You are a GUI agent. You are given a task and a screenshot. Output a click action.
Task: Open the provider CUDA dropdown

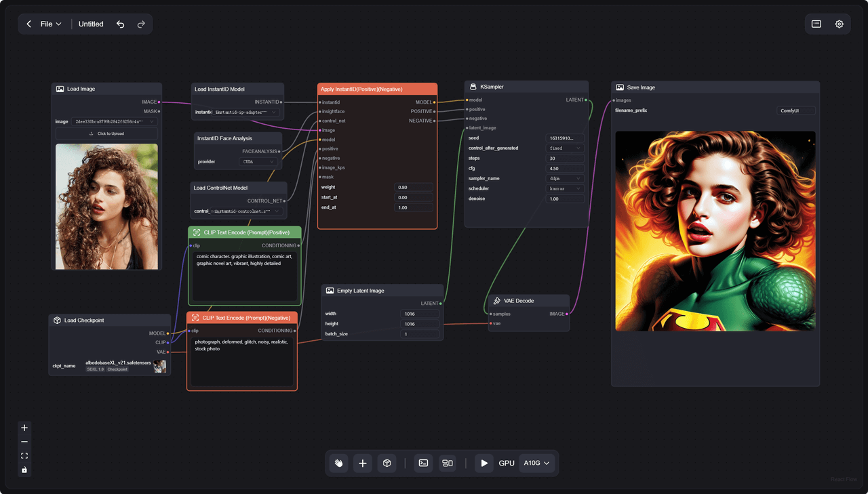[258, 162]
